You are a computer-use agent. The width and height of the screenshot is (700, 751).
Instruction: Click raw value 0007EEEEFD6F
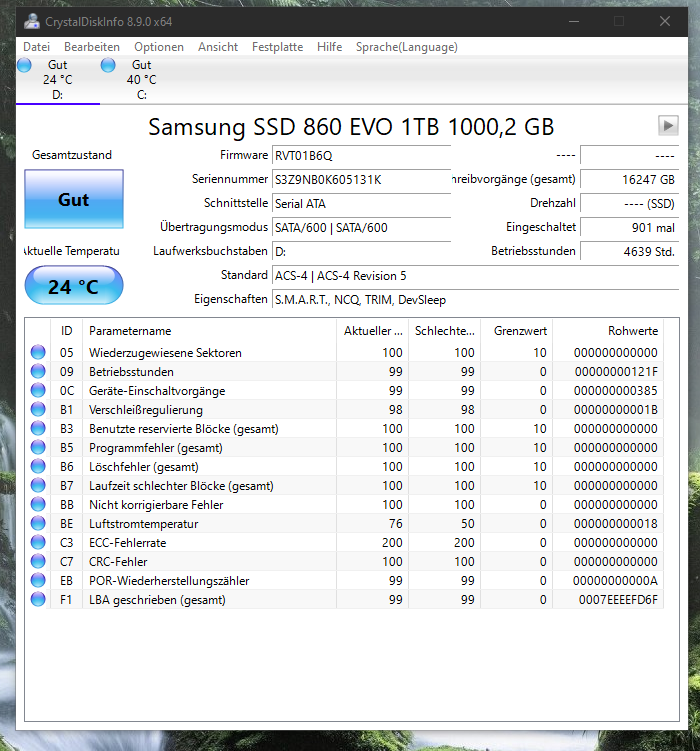coord(618,600)
